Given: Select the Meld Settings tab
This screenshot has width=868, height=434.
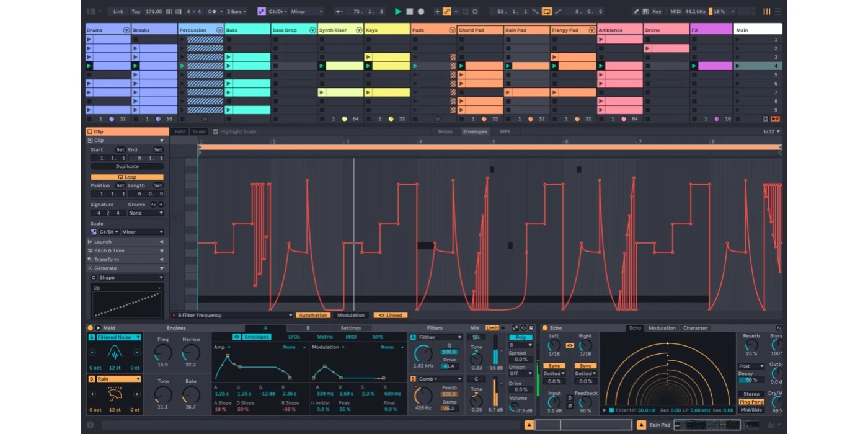Looking at the screenshot, I should (x=351, y=328).
